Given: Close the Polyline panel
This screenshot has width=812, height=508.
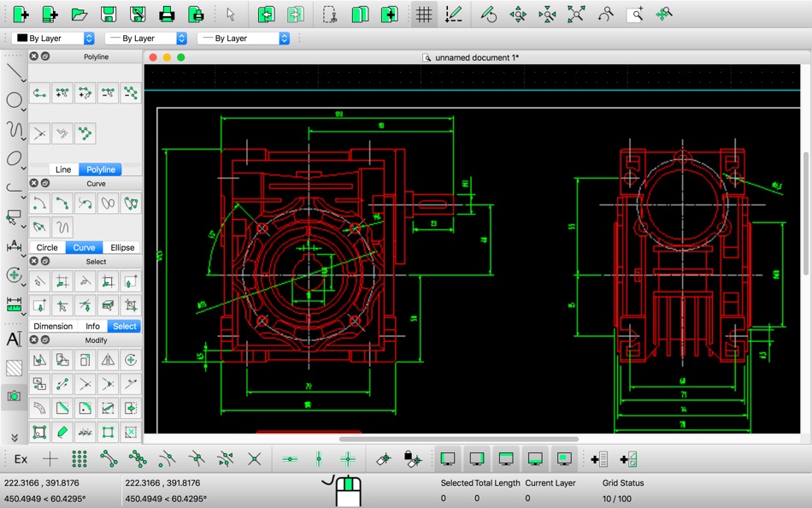Looking at the screenshot, I should (x=34, y=56).
